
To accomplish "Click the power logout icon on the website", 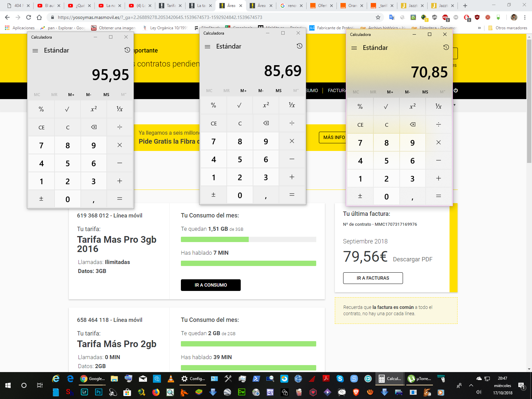I will point(456,90).
